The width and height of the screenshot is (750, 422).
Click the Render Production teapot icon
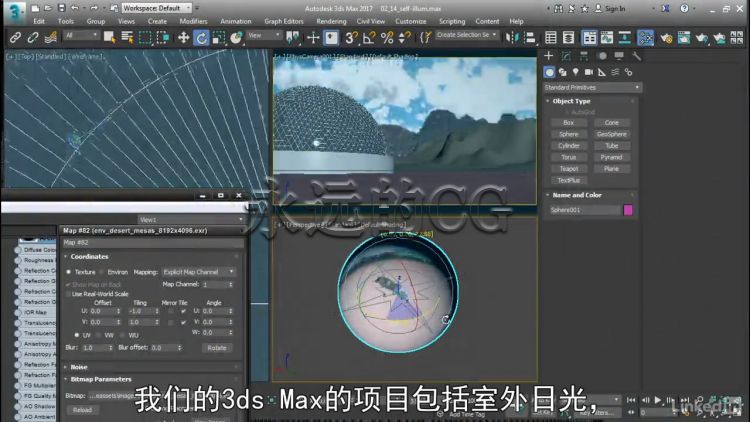tap(702, 37)
